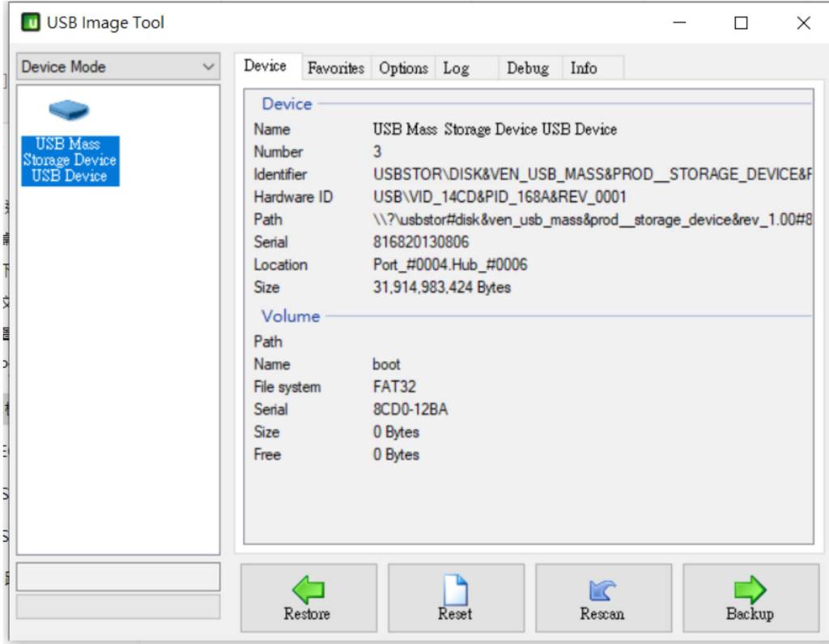Click the lower status bar under the device list
The image size is (829, 644).
pos(118,607)
